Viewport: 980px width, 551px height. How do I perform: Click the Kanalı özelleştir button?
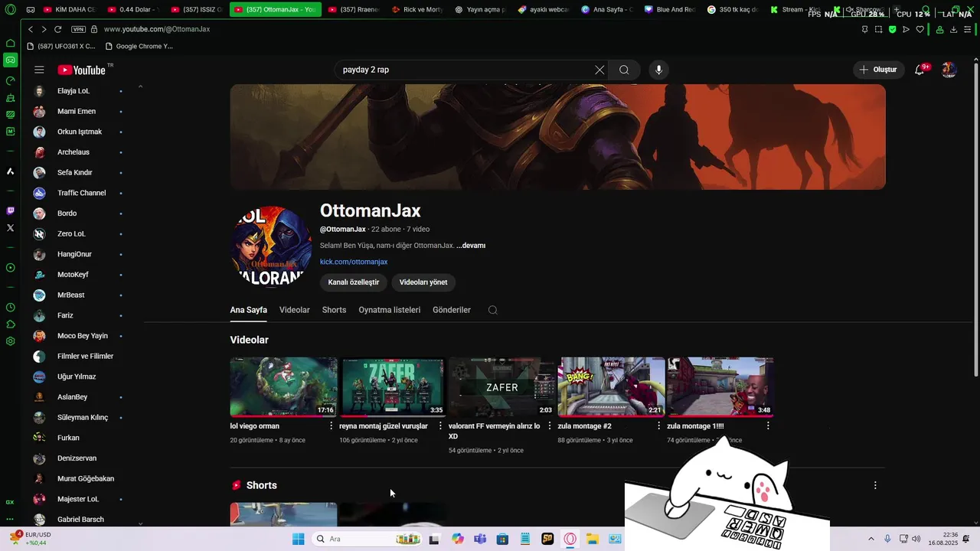point(354,282)
